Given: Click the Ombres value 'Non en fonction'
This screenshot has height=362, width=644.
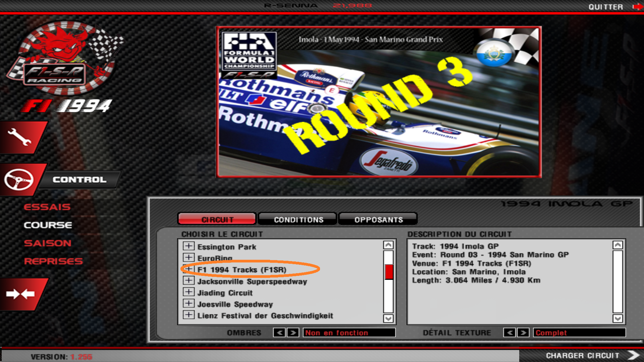Looking at the screenshot, I should (349, 333).
